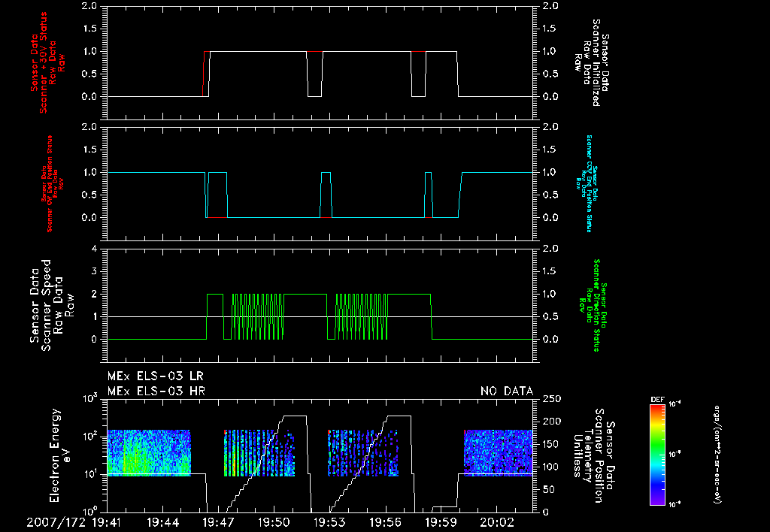Click the 19:56 time axis label
Screen dimensions: 770x532
click(386, 522)
